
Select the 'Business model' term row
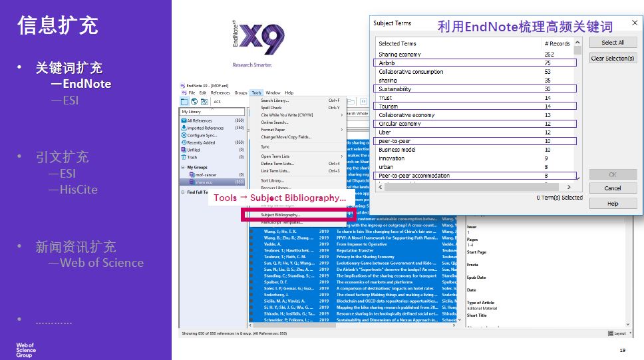475,150
